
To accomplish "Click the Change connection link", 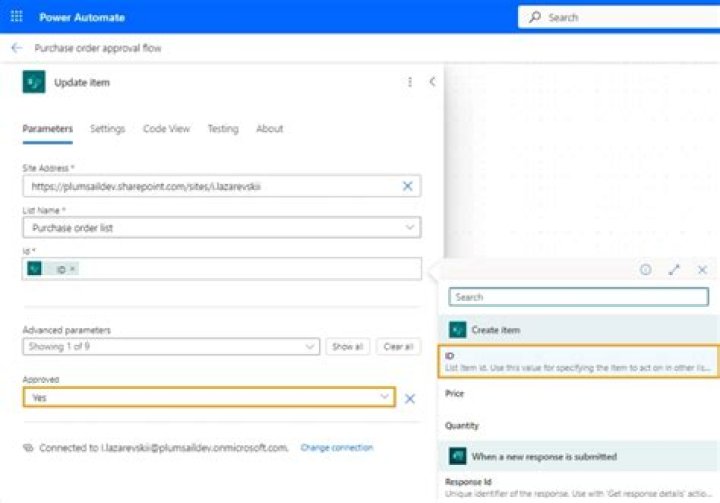I will 337,447.
